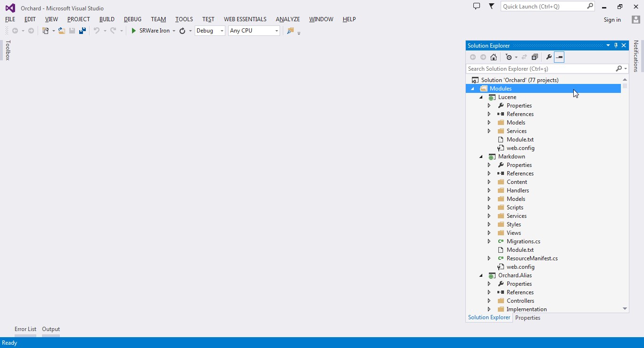Open the ANALYZE menu

288,19
